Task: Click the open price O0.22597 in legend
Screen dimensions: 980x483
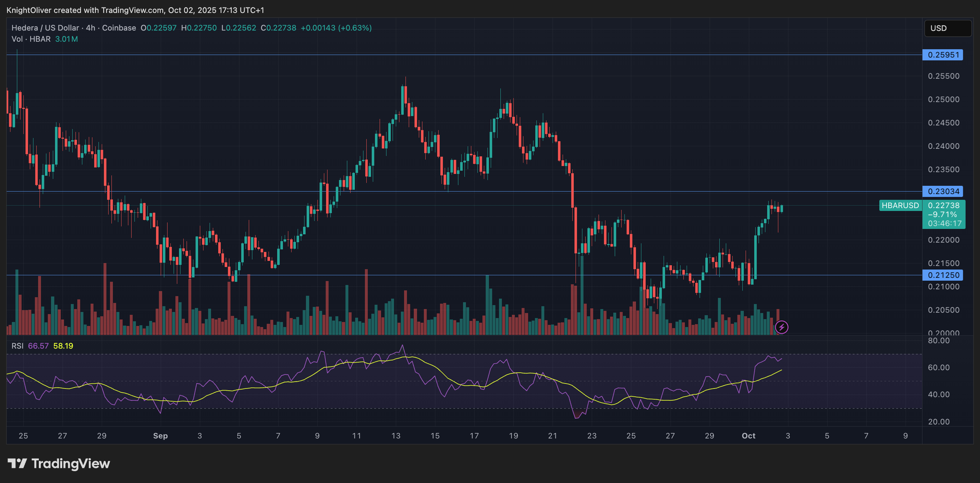Action: pos(158,28)
